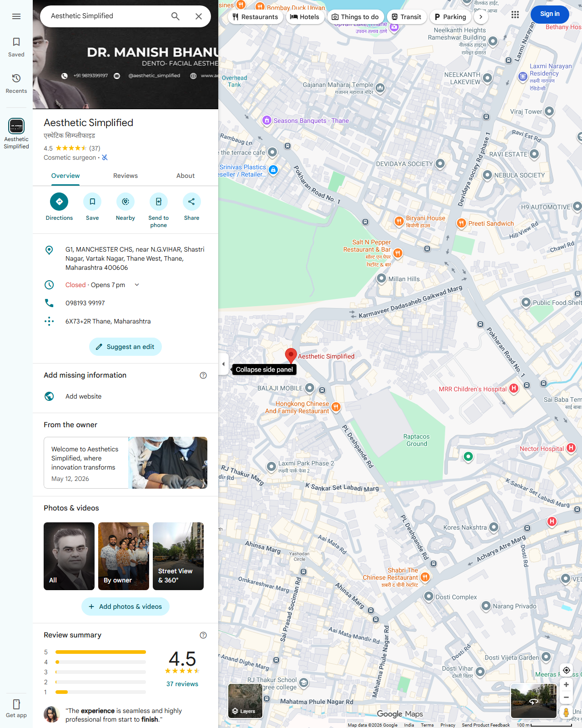Screen dimensions: 582x728
Task: Open By owner photos thumbnail
Action: tap(124, 556)
